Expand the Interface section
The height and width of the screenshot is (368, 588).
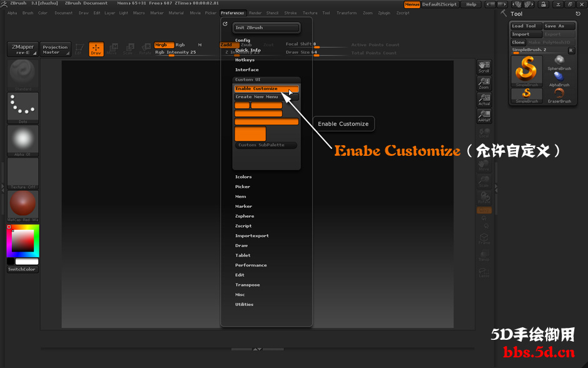point(246,69)
